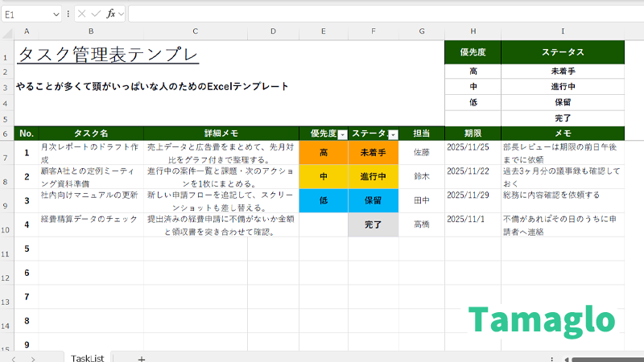The image size is (644, 362).
Task: Click the Insert Function fx icon
Action: pos(111,14)
